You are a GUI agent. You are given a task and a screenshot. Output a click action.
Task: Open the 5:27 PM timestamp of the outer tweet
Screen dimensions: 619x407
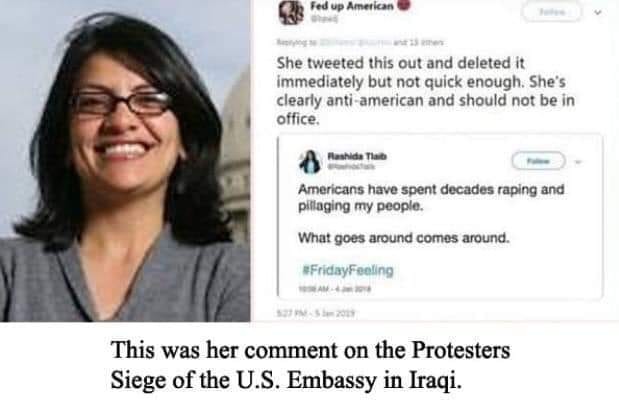[315, 313]
